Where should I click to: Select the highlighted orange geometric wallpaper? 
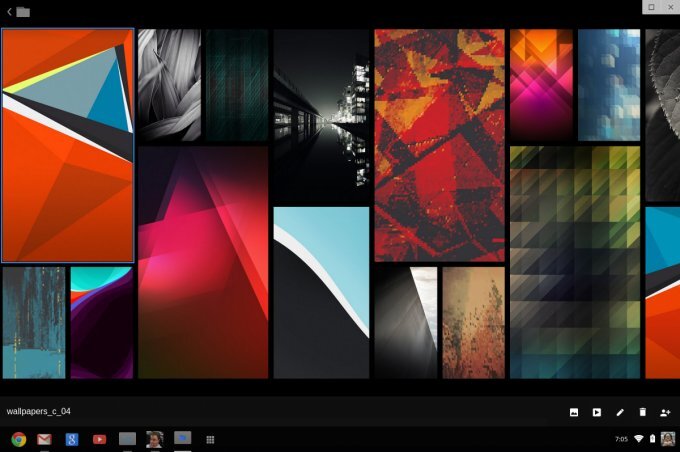coord(68,145)
